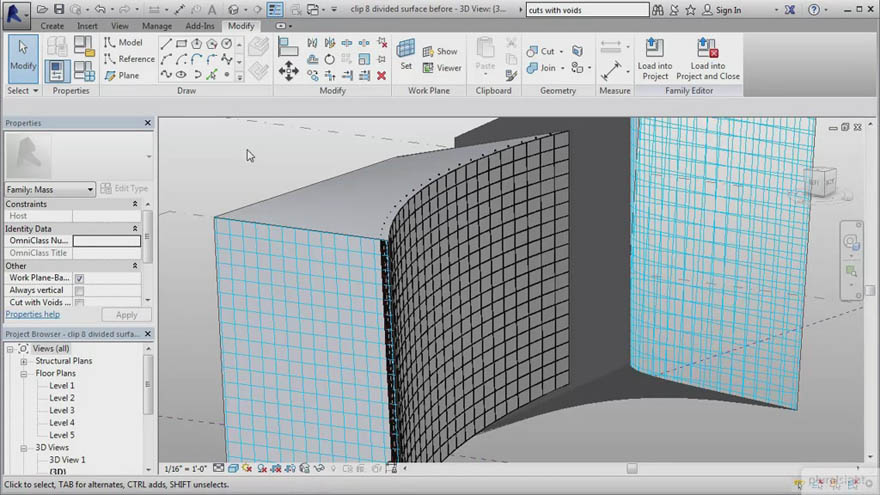
Task: Click the star favorites icon in title bar
Action: tap(690, 10)
